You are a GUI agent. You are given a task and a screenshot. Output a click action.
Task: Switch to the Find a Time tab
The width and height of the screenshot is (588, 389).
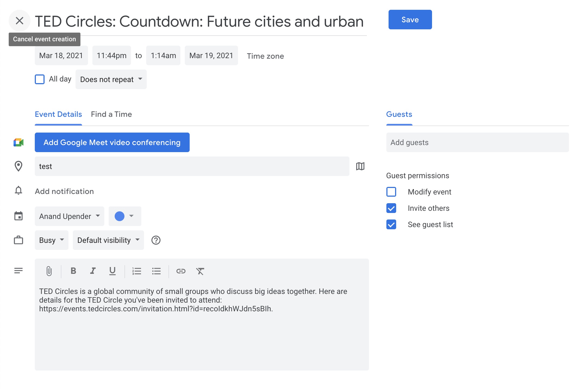click(111, 114)
